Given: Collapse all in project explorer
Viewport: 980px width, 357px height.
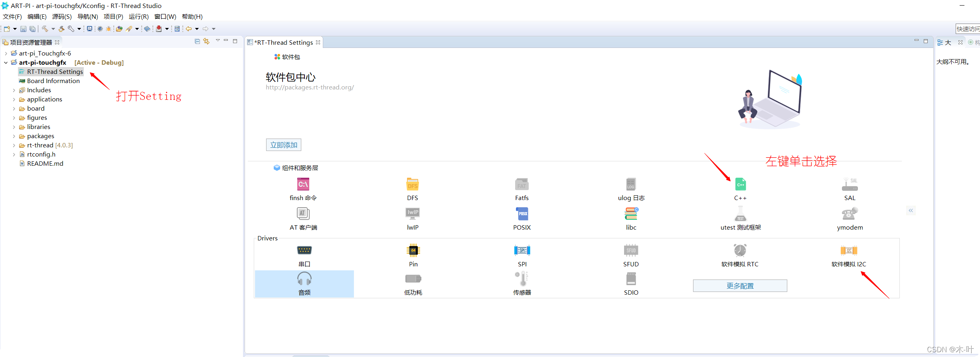Looking at the screenshot, I should pyautogui.click(x=197, y=41).
